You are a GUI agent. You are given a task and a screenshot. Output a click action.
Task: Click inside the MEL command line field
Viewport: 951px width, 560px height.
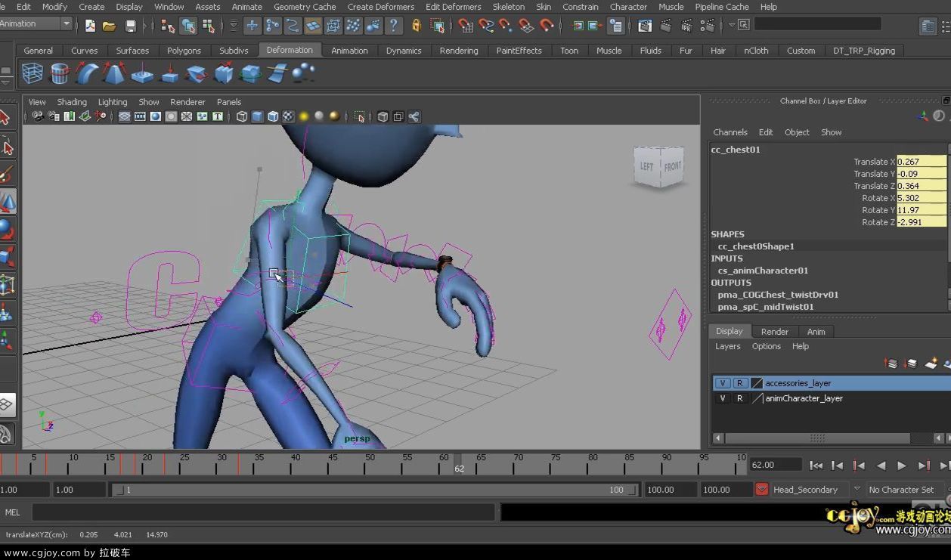coord(265,512)
